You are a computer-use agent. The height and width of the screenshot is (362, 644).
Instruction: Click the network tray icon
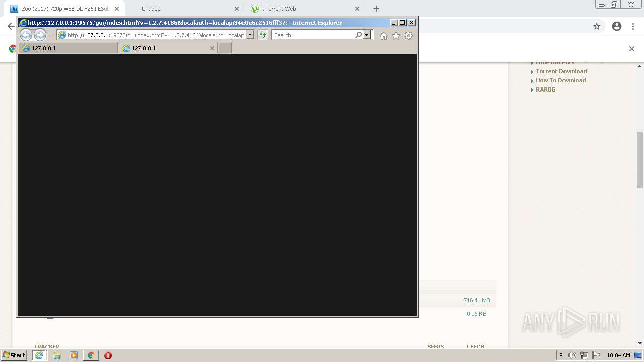(x=584, y=355)
